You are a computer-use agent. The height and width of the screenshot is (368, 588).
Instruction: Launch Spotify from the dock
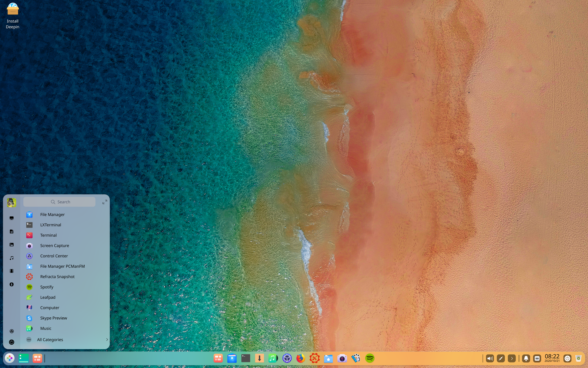(370, 358)
